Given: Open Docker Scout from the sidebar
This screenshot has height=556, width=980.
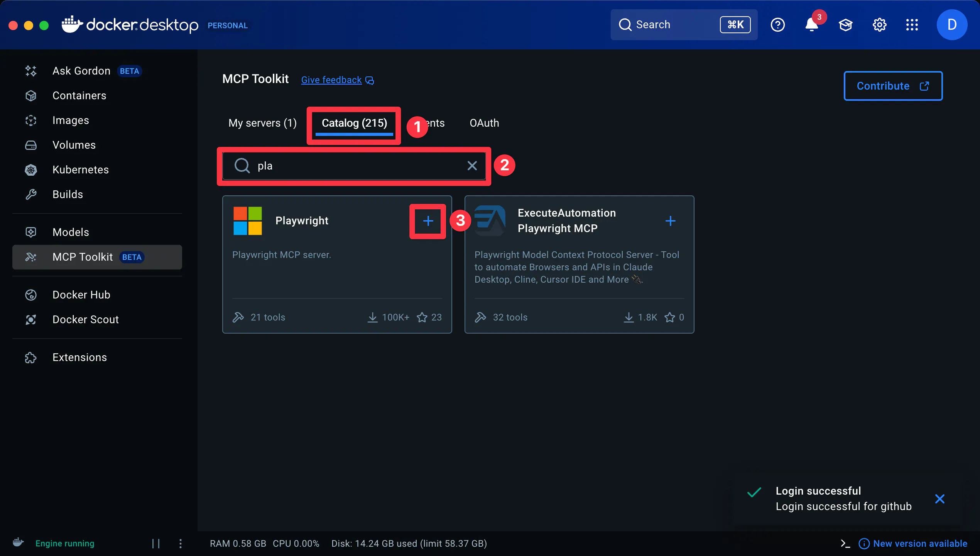Looking at the screenshot, I should tap(96, 320).
